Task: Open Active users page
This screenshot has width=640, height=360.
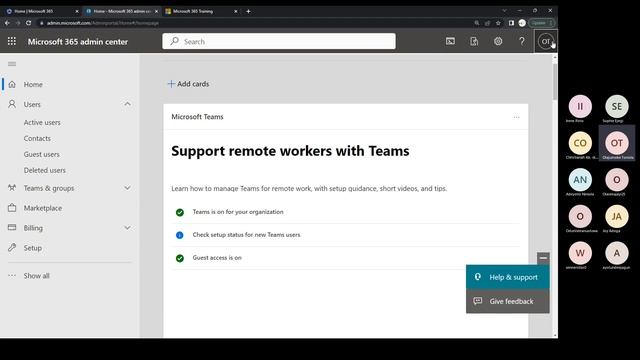Action: pos(42,122)
